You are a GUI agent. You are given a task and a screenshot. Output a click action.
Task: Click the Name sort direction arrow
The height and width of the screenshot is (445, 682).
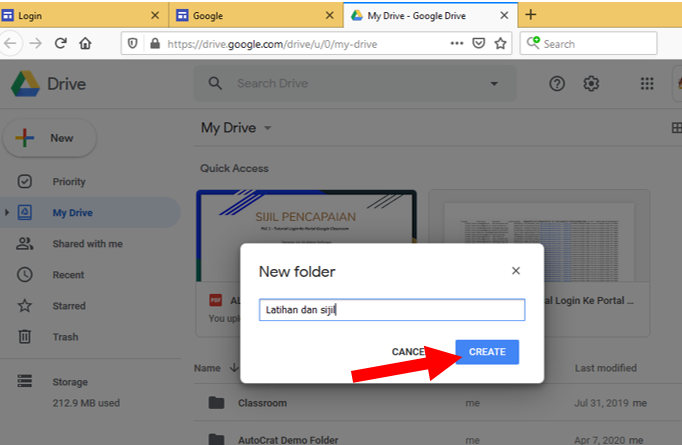coord(234,368)
